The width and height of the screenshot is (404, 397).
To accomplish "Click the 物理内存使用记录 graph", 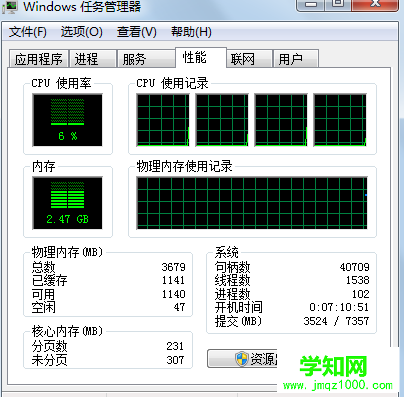I will coord(252,203).
